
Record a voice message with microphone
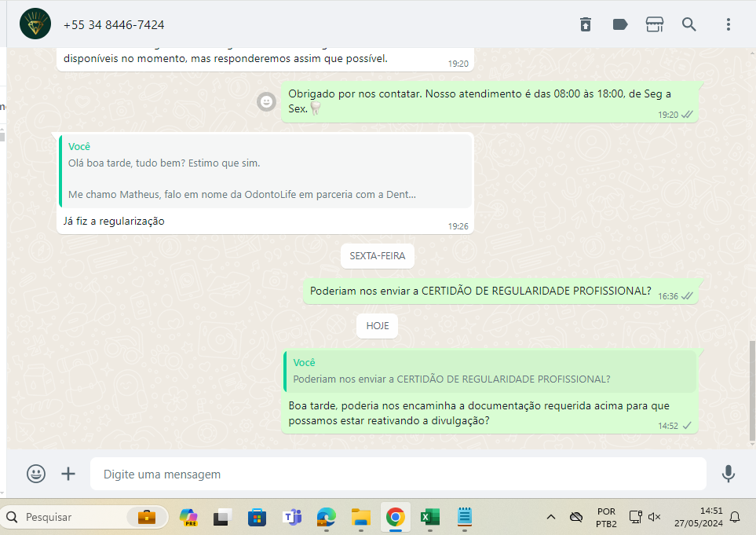(x=729, y=474)
